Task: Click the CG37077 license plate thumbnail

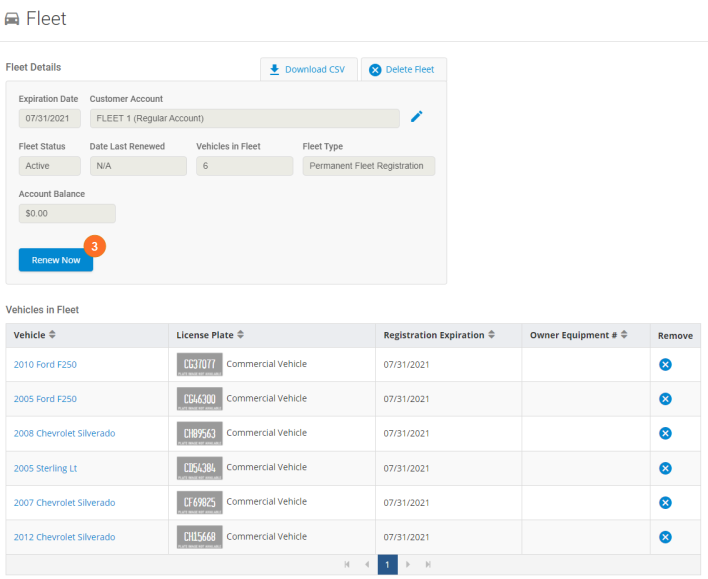Action: click(200, 364)
